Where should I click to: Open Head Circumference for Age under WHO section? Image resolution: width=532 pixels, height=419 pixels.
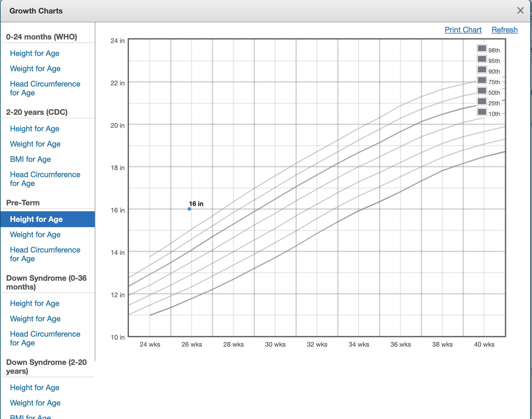point(45,88)
